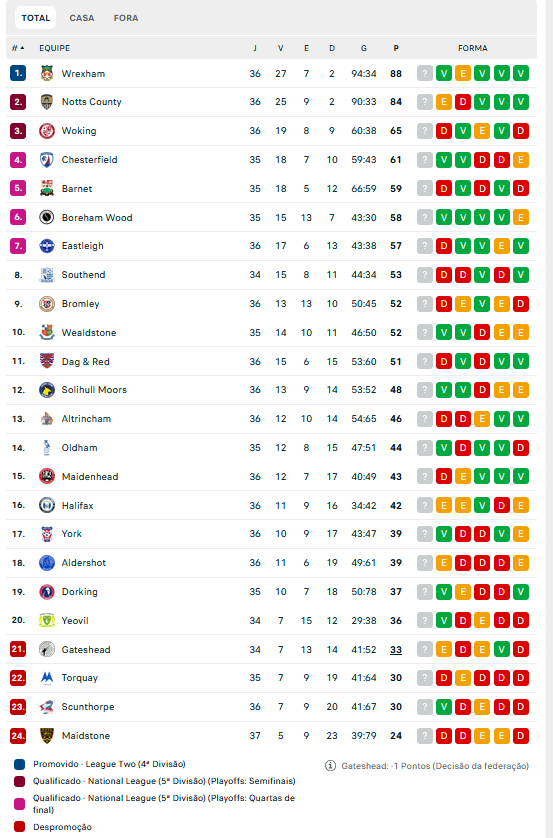Viewport: 553px width, 838px height.
Task: Select the Torquay team crest icon
Action: (47, 678)
